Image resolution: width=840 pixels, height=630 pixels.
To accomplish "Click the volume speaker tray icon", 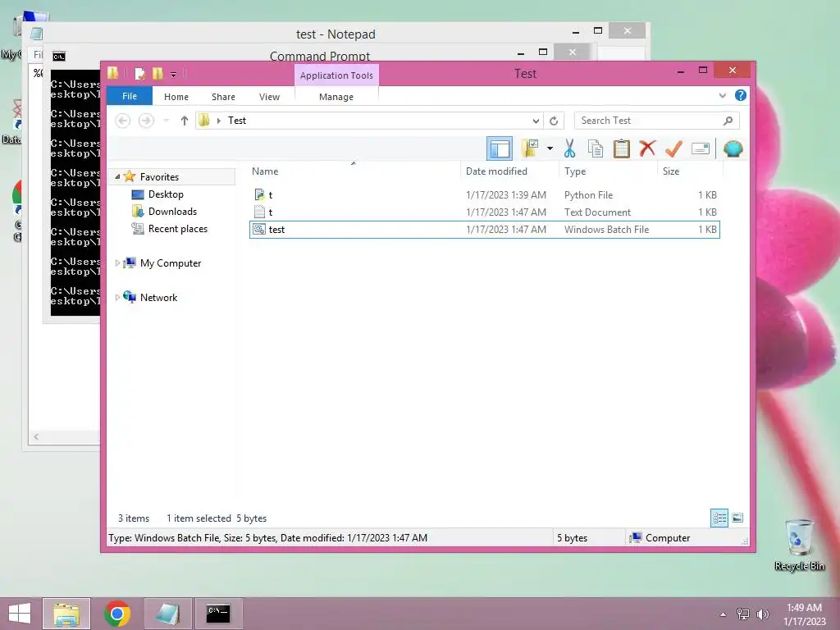I will tap(763, 614).
